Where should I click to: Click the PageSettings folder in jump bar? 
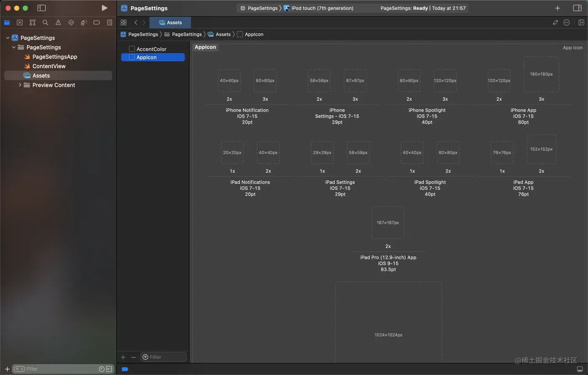[x=183, y=34]
